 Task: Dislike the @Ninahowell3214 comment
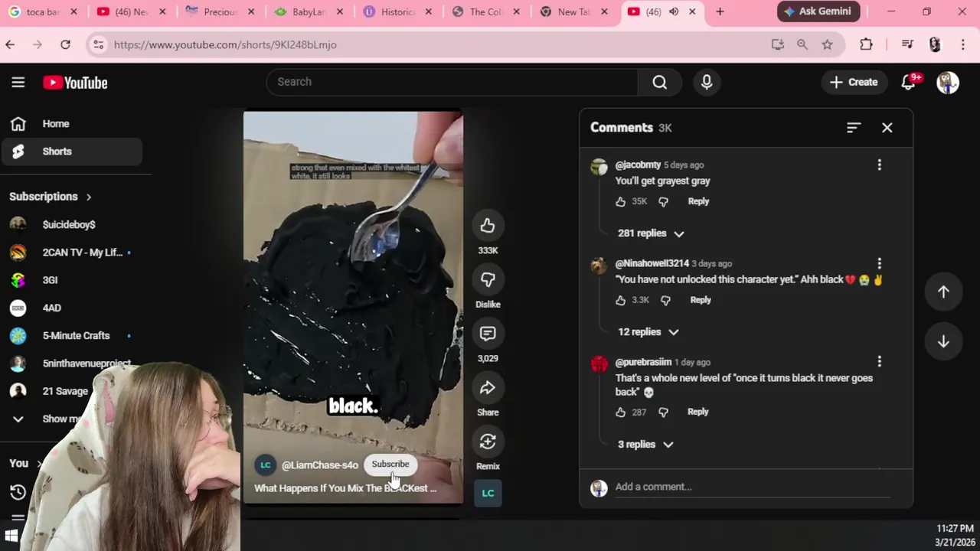[665, 300]
